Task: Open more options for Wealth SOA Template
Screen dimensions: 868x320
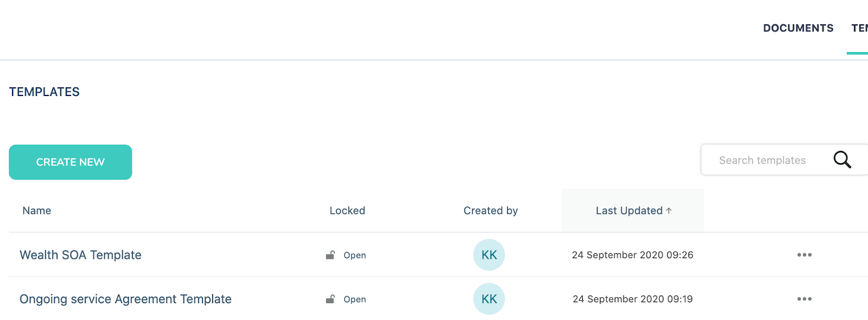Action: pyautogui.click(x=804, y=255)
